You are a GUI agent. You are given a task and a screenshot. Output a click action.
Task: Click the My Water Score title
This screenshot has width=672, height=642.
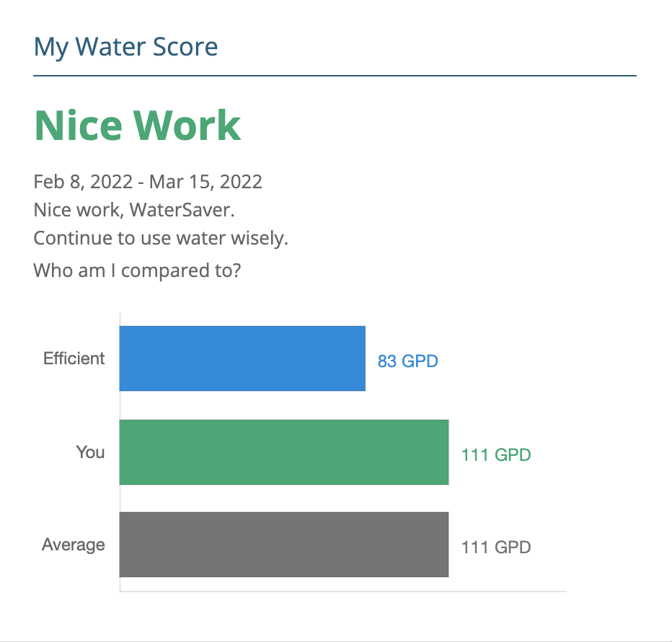click(125, 47)
